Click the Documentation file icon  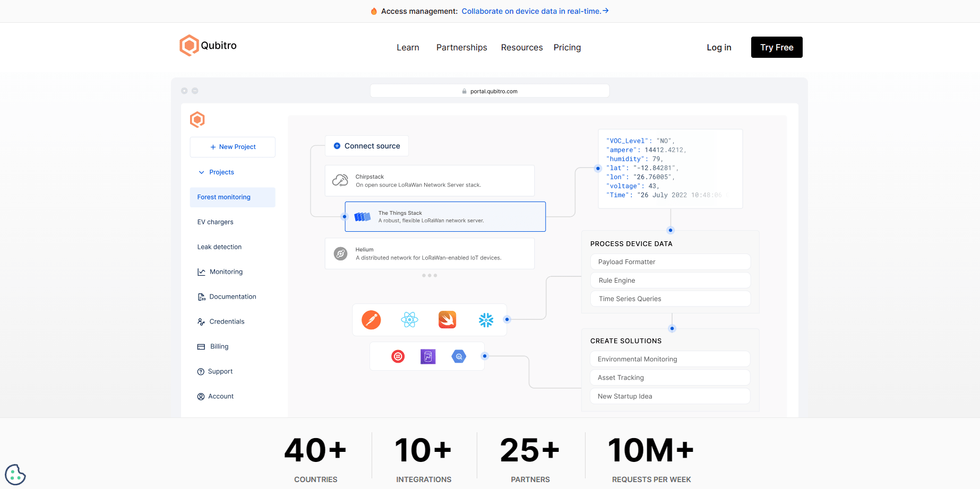201,297
